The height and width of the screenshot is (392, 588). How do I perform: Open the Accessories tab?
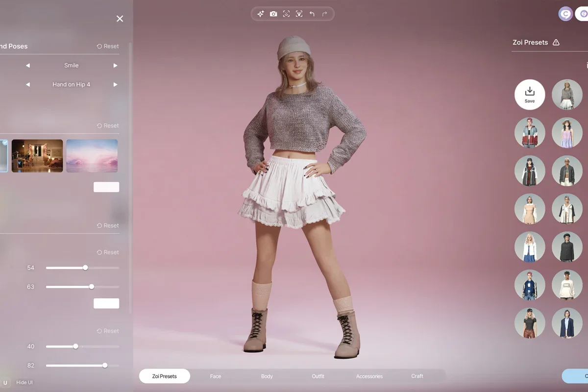click(x=369, y=376)
